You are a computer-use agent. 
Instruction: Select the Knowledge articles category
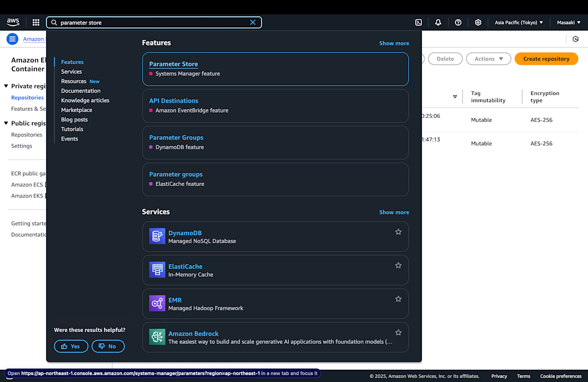point(85,100)
